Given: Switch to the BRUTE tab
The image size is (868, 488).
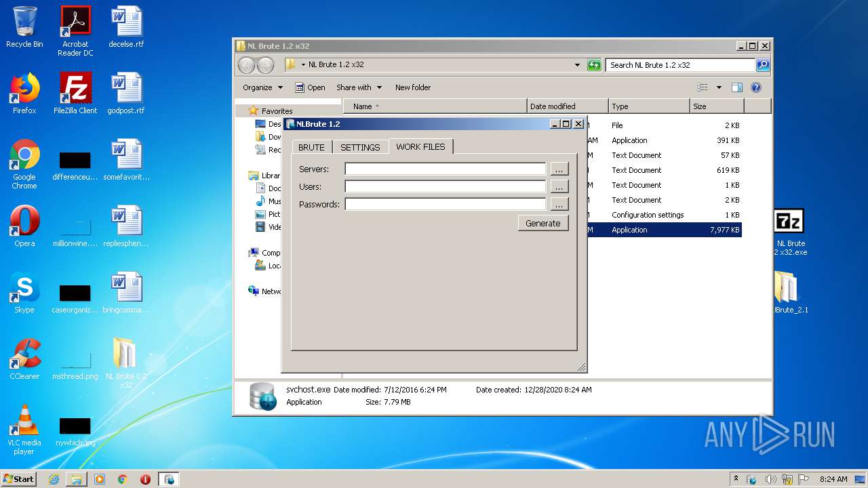Looking at the screenshot, I should [312, 147].
